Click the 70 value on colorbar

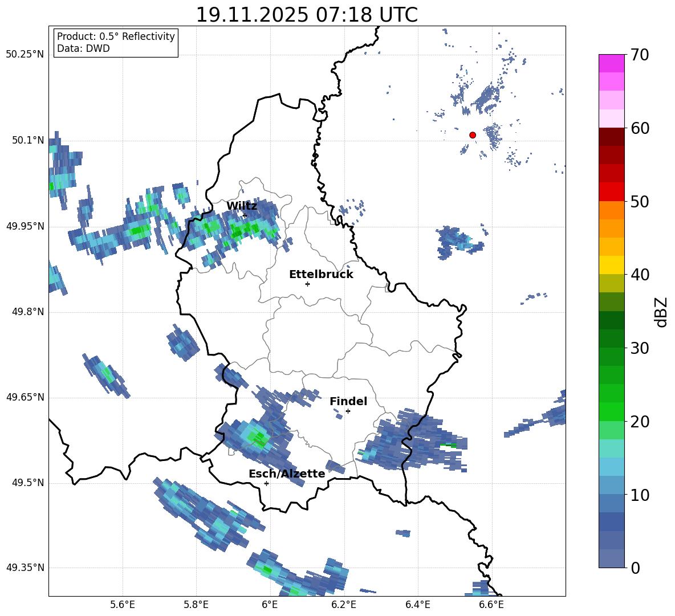tap(640, 55)
